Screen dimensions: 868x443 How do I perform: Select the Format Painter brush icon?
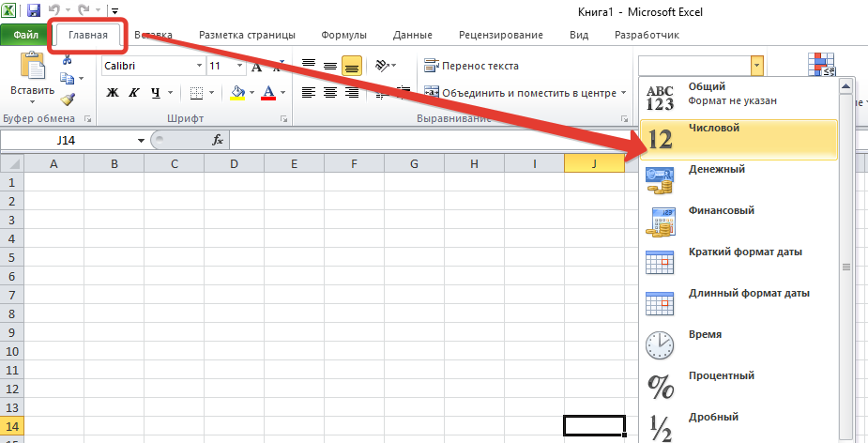[68, 99]
